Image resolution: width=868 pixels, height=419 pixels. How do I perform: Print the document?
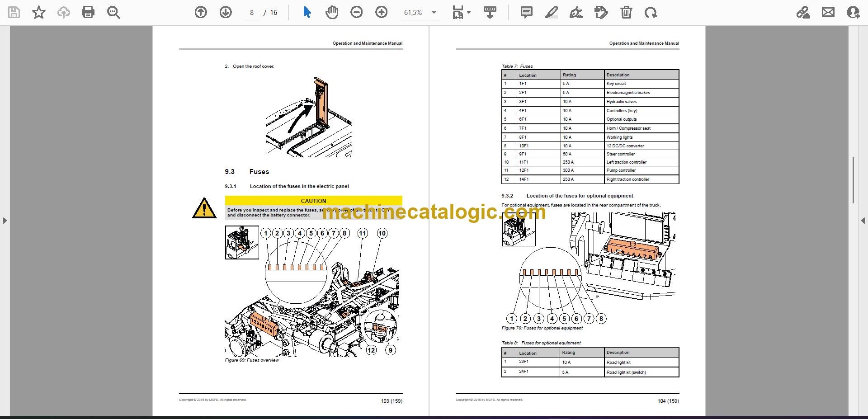coord(88,13)
